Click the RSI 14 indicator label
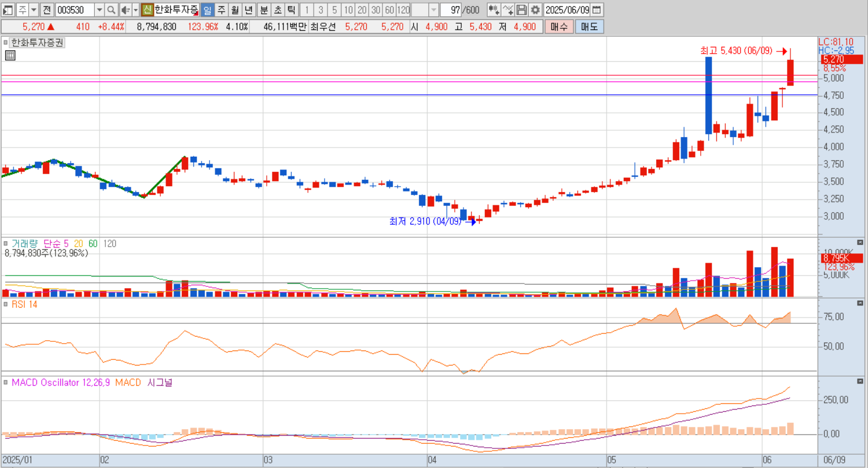The height and width of the screenshot is (468, 868). tap(24, 304)
